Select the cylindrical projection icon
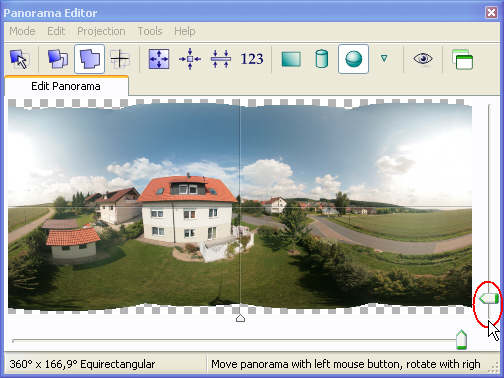The width and height of the screenshot is (504, 378). click(x=322, y=59)
